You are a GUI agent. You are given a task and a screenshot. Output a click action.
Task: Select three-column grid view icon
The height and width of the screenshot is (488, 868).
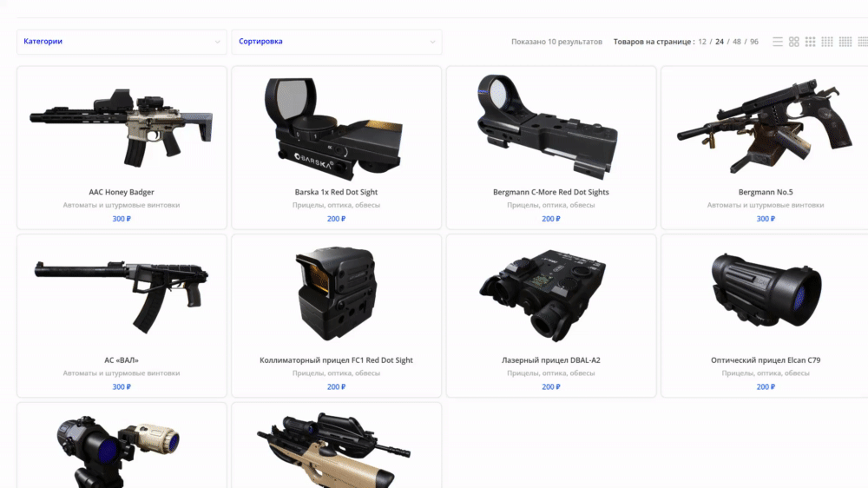click(811, 42)
